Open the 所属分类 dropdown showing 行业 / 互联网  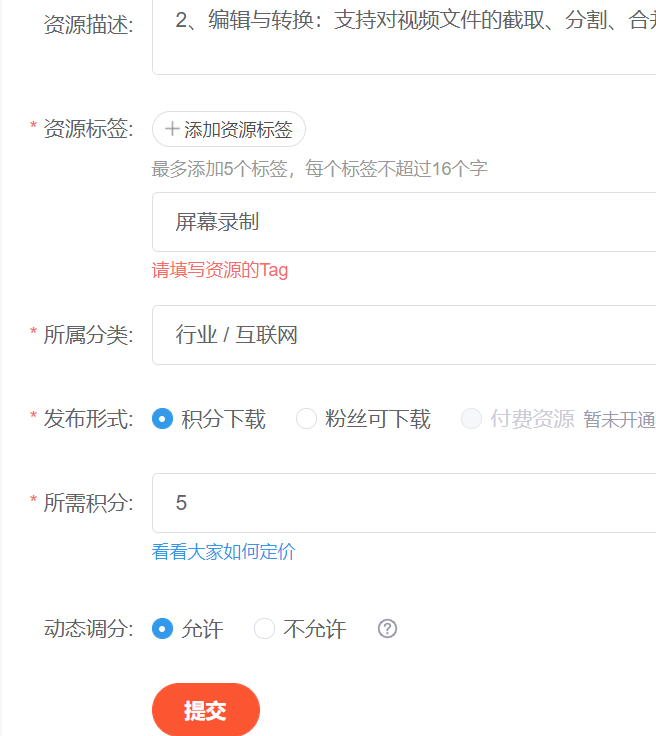pyautogui.click(x=404, y=335)
